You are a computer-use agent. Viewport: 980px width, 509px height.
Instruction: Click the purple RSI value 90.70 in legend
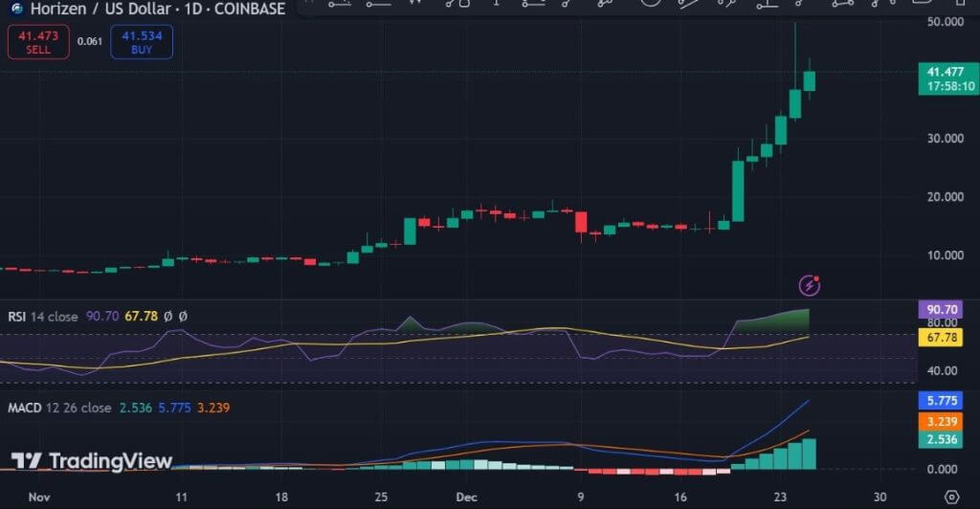(102, 317)
